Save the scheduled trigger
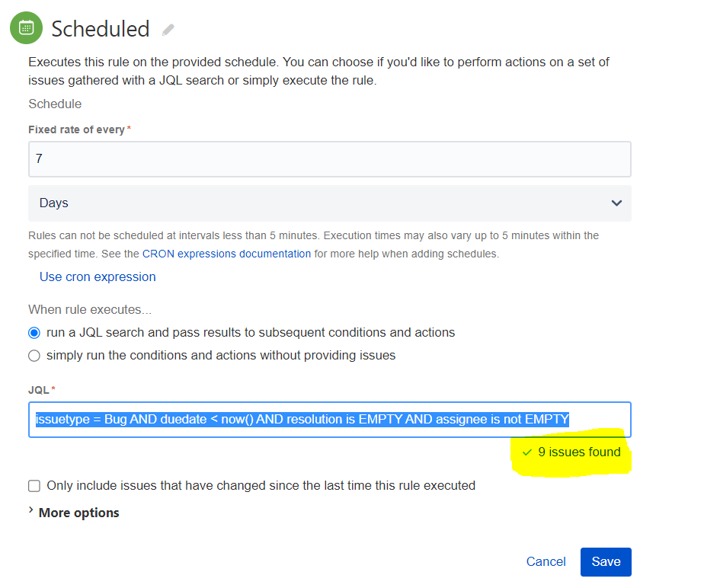Viewport: 704px width, 588px height. point(606,561)
